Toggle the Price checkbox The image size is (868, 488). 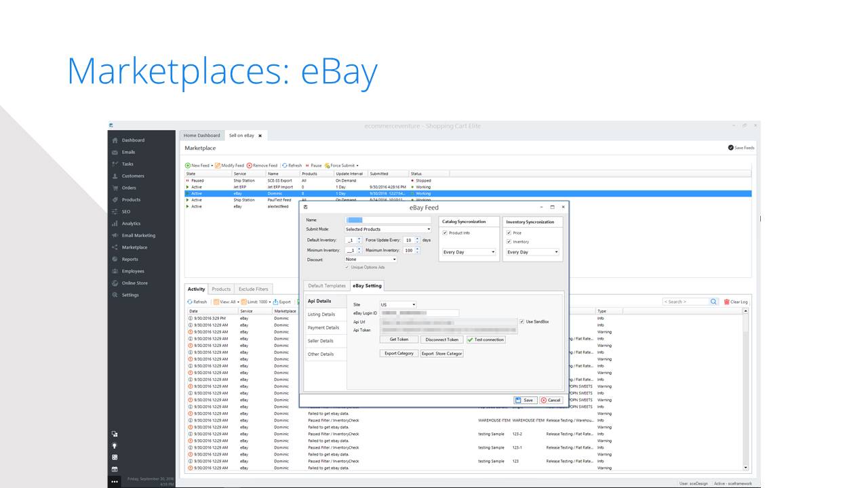coord(509,233)
